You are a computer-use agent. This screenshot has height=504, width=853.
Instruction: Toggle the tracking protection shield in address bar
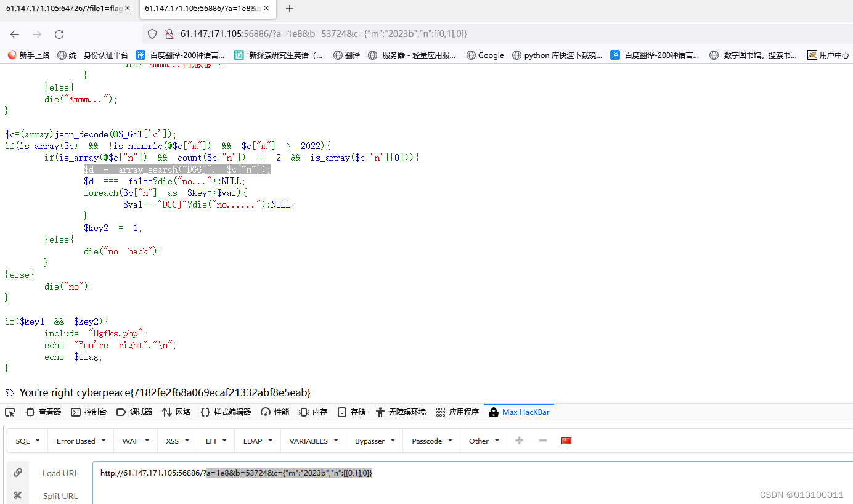[x=152, y=35]
